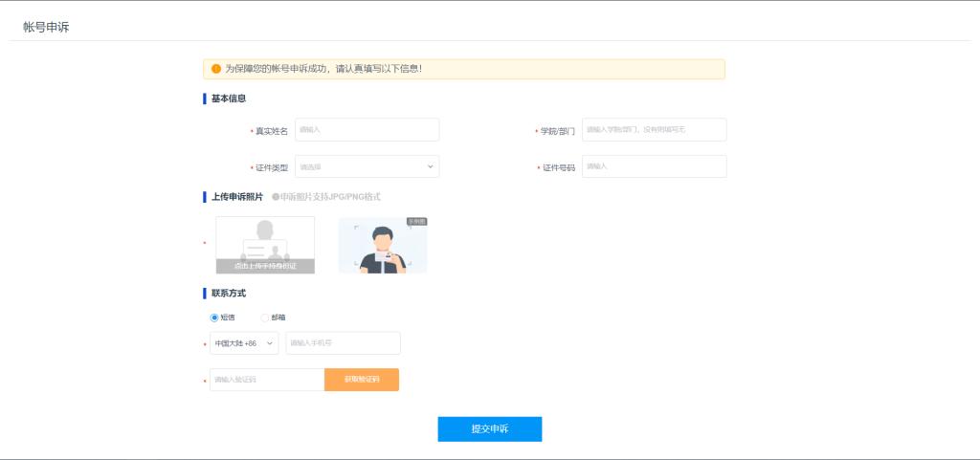The image size is (980, 460).
Task: Open the 中国大陆 +86 country code dropdown
Action: coord(244,343)
